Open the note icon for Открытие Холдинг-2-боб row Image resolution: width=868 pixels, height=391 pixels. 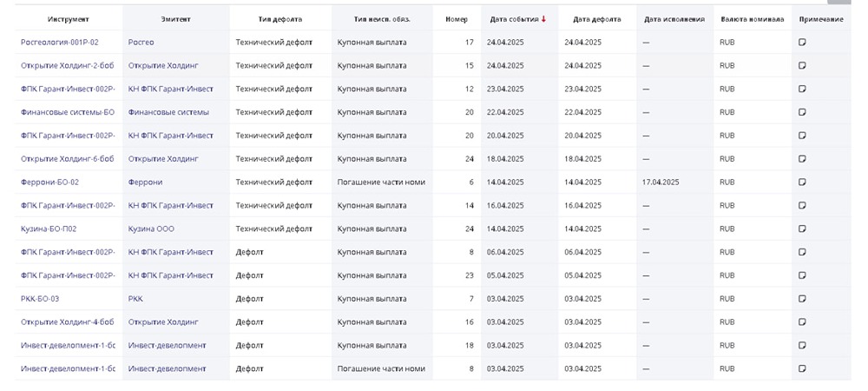[802, 65]
